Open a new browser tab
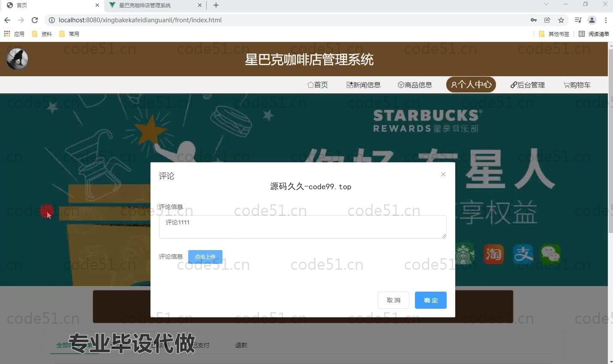 [216, 5]
